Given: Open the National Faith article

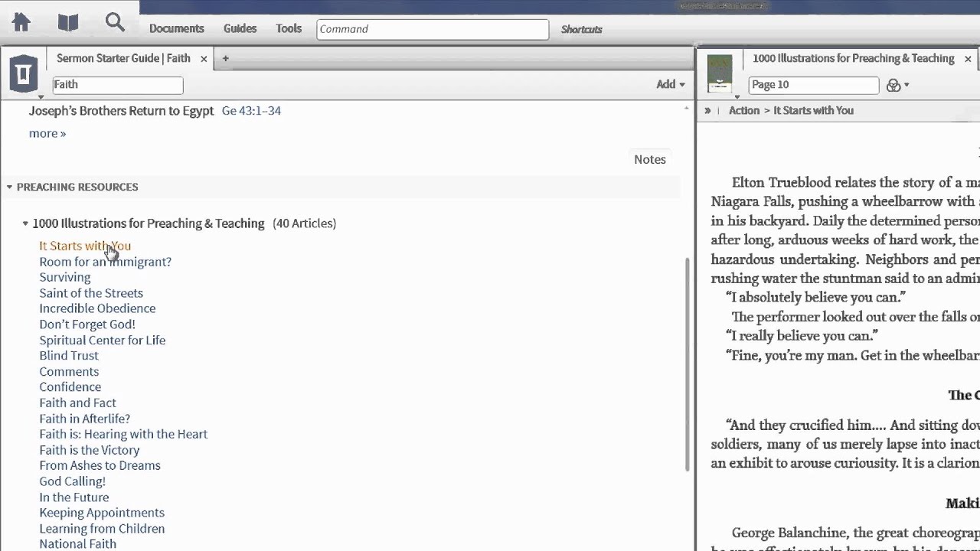Looking at the screenshot, I should tap(78, 543).
